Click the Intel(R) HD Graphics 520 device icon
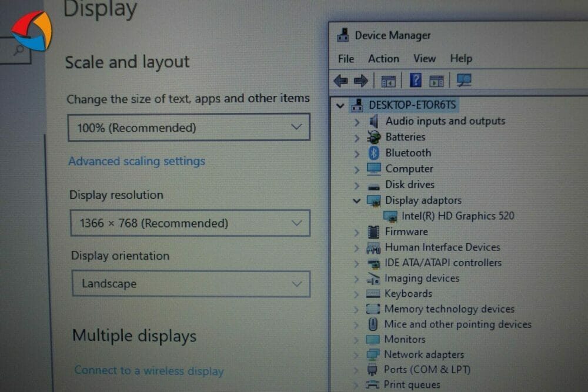Image resolution: width=588 pixels, height=392 pixels. [x=390, y=216]
